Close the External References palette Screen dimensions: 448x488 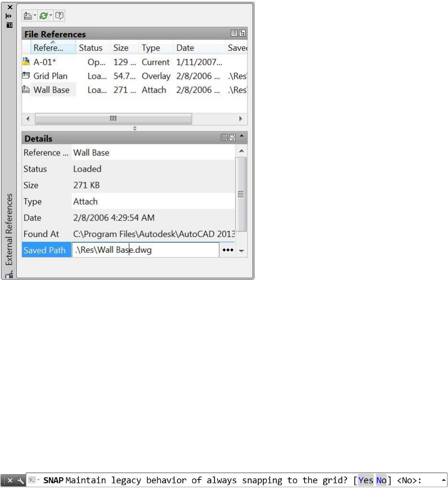point(10,7)
